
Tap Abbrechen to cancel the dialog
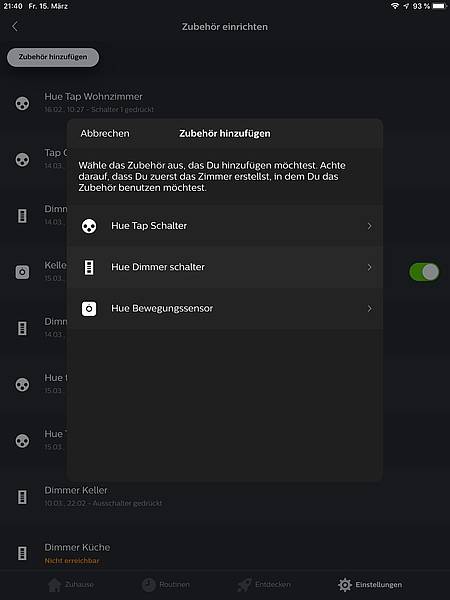105,134
